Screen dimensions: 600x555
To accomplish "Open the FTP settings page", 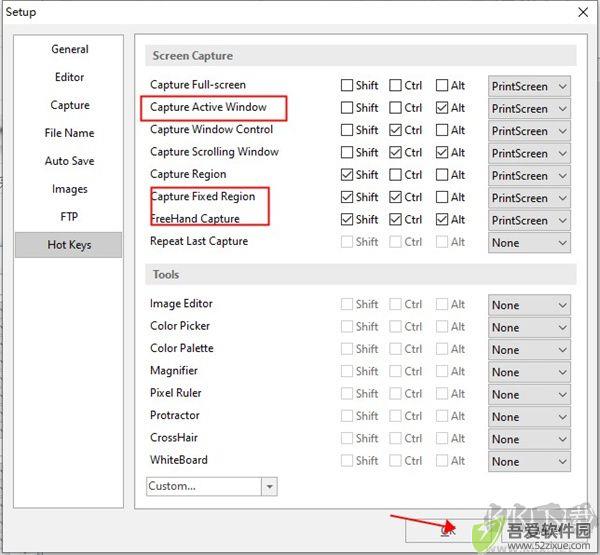I will (69, 217).
